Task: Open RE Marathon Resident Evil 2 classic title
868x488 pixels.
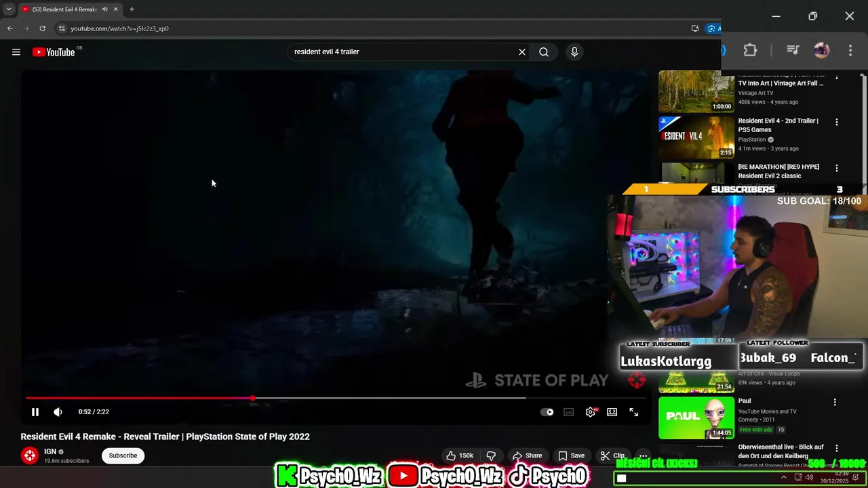Action: click(x=778, y=171)
